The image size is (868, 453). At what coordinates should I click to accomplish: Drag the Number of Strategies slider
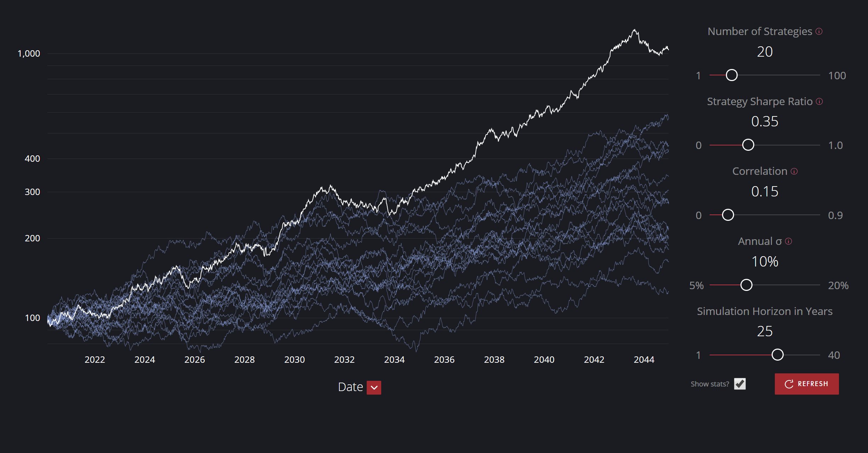(731, 75)
